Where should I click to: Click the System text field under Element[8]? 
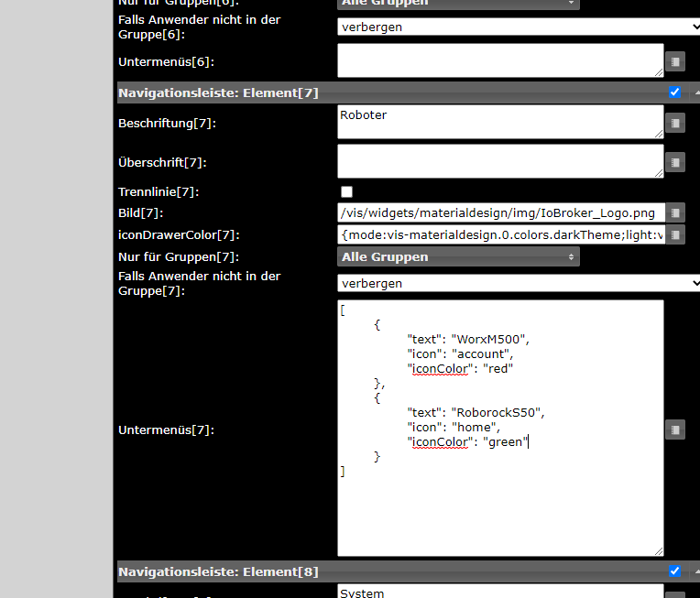pos(500,592)
